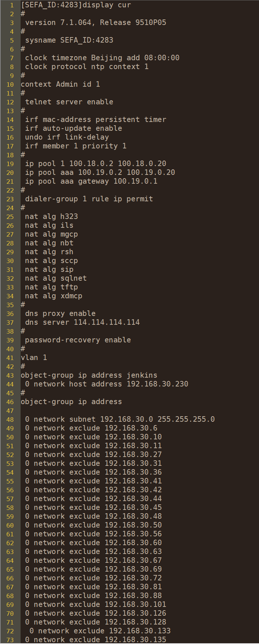
Task: Click the 'sysname SEFA_ID:4283' line
Action: pyautogui.click(x=69, y=40)
